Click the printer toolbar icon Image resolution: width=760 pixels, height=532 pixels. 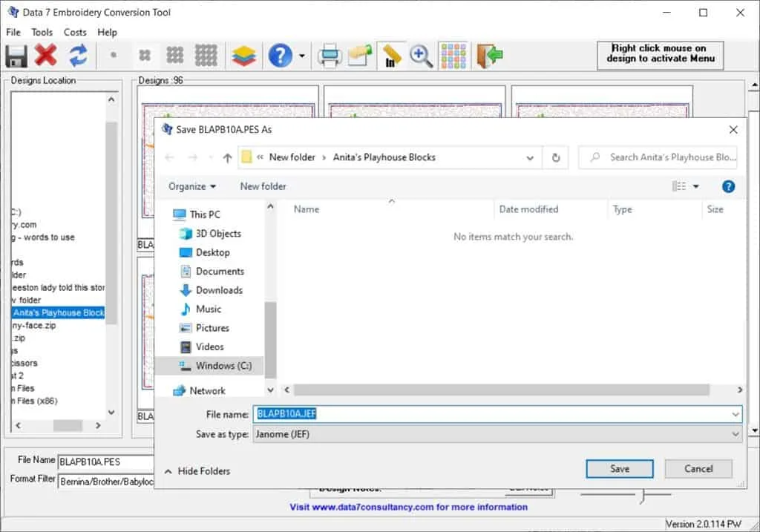[330, 56]
